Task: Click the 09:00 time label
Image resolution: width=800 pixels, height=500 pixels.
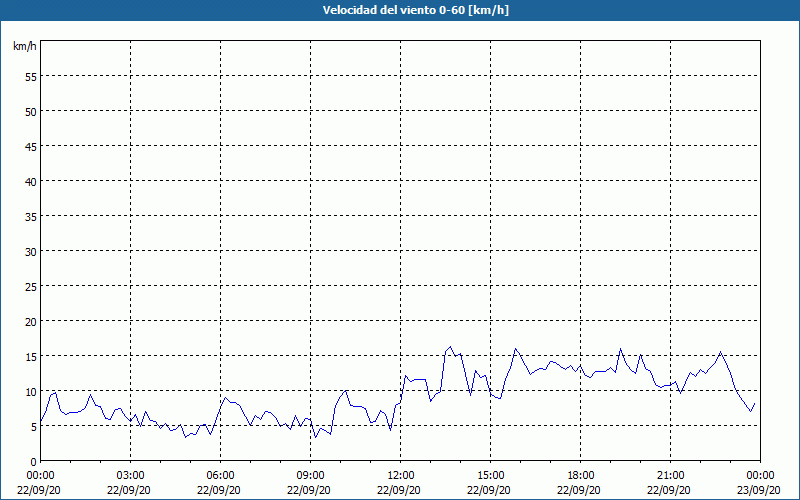Action: 310,476
